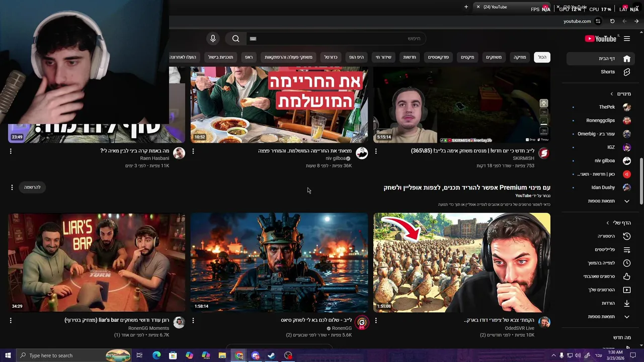Click the להרשמה Premium signup button
The width and height of the screenshot is (644, 362).
click(x=32, y=187)
